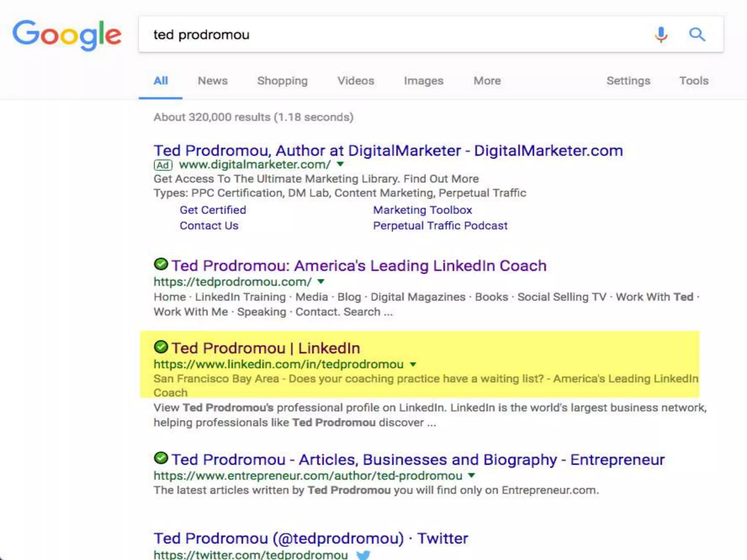Viewport: 747px width, 560px height.
Task: Click the green checkmark beside LinkedIn result
Action: (x=161, y=347)
